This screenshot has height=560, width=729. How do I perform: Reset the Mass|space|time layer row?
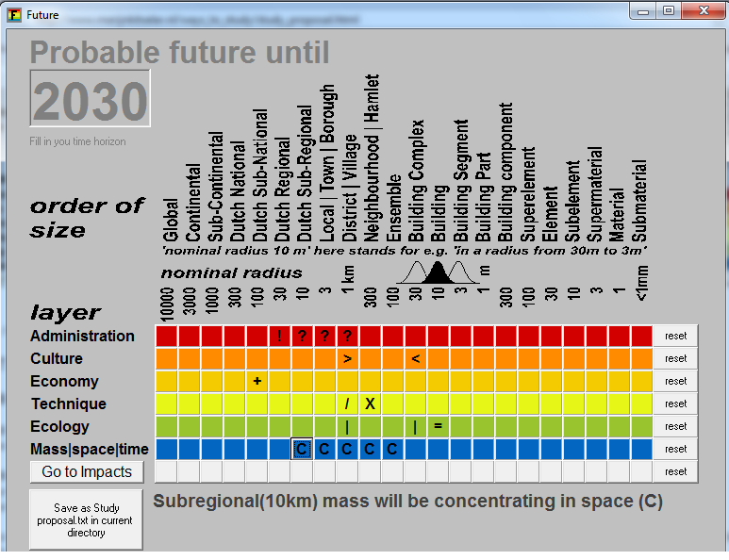point(675,449)
